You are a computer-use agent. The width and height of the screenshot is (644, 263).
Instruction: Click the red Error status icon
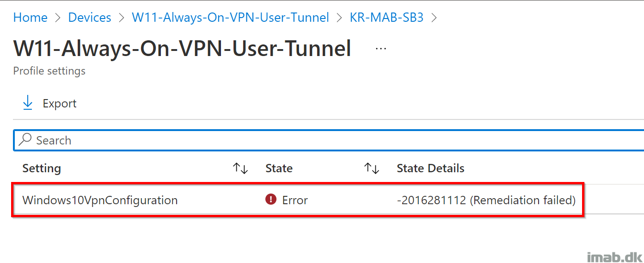[270, 200]
